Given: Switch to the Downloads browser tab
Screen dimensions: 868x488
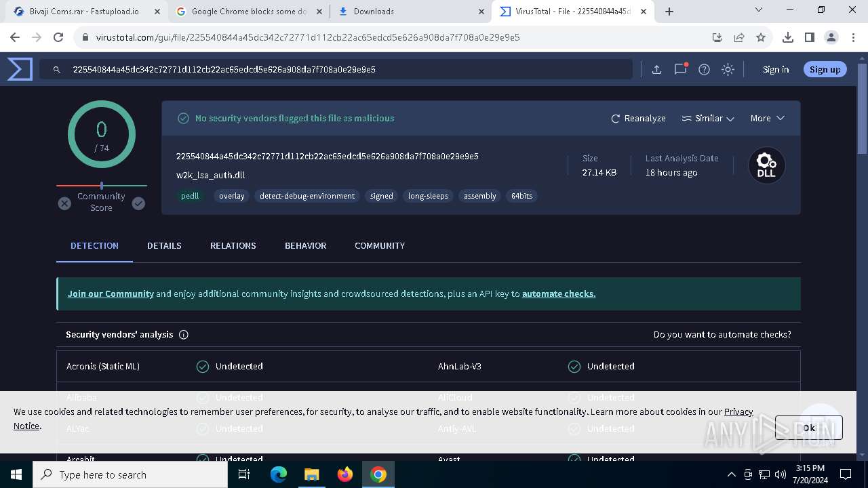Looking at the screenshot, I should click(411, 11).
